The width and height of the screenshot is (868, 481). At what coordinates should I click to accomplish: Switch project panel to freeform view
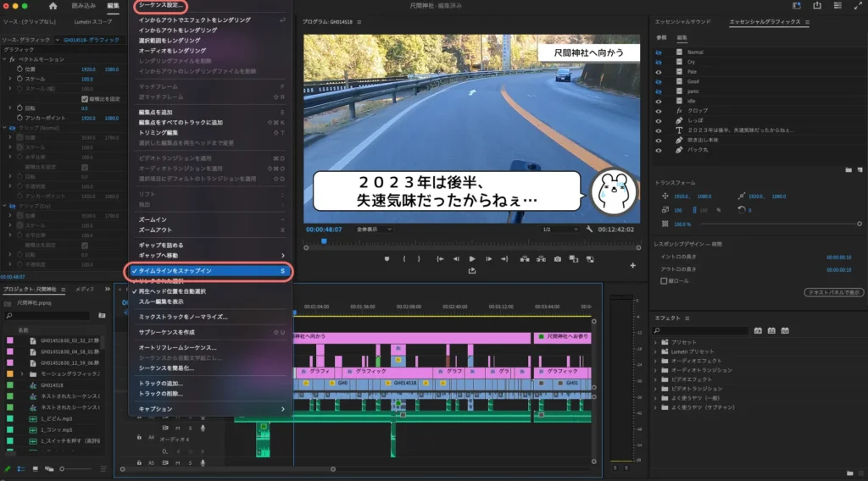pos(49,469)
